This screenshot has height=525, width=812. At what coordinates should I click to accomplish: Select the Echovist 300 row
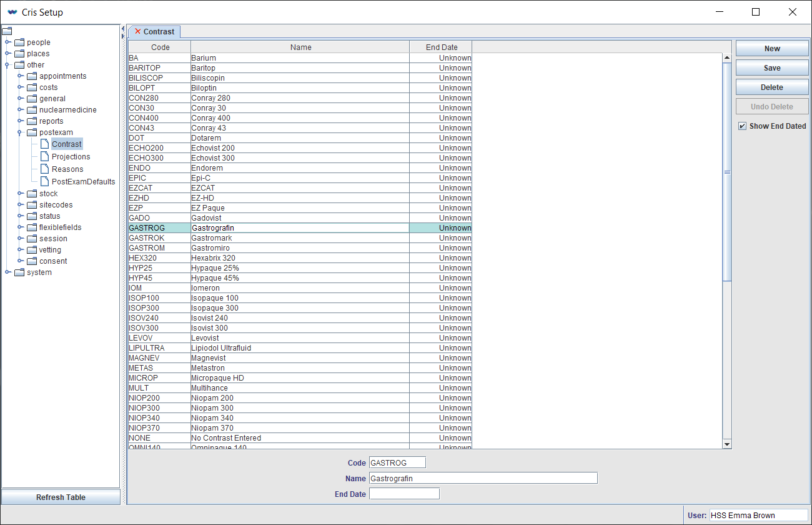pos(300,158)
